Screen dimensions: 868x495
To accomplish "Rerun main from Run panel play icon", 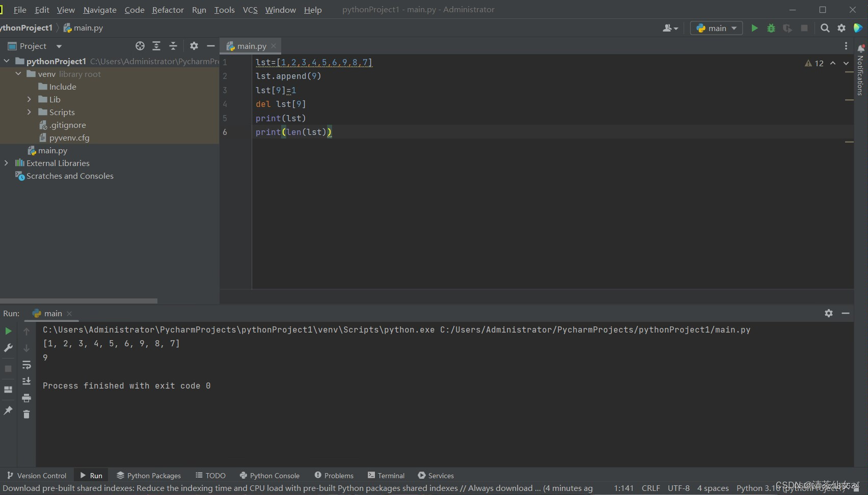I will tap(8, 331).
